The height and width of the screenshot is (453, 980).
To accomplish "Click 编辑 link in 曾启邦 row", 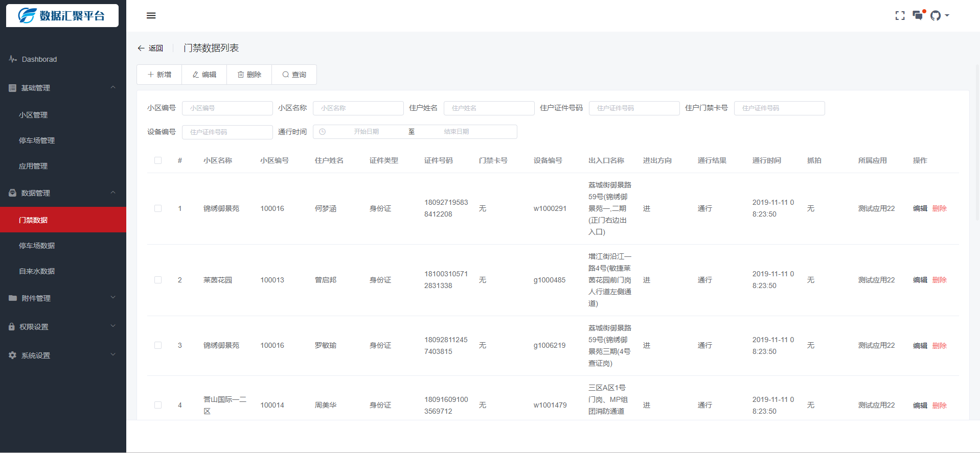I will tap(920, 280).
